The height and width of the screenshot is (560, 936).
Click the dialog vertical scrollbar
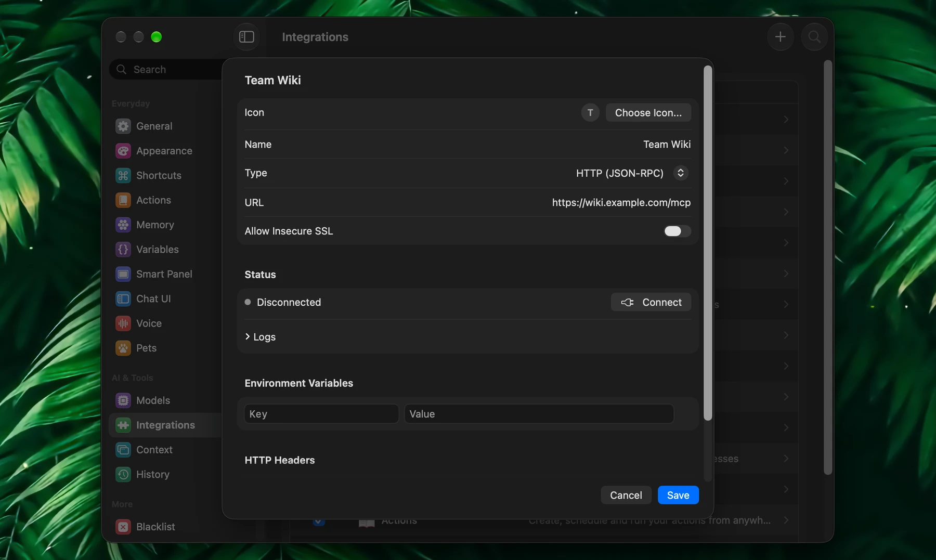pos(707,243)
